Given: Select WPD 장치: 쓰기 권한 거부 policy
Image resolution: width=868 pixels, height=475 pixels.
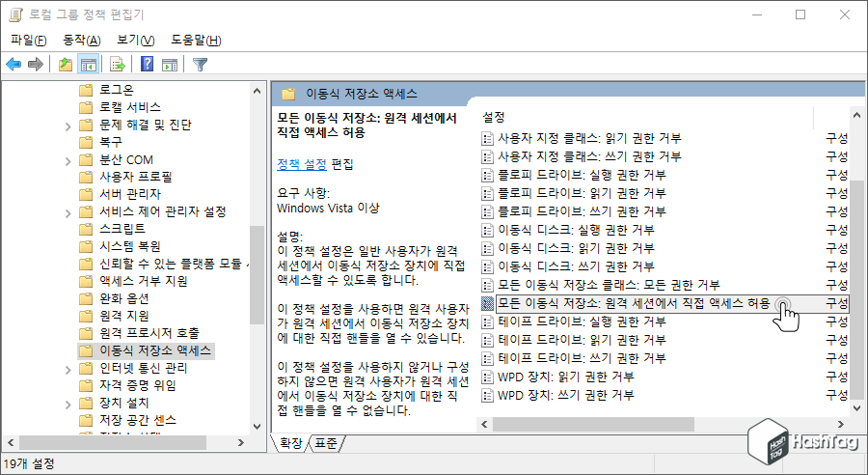Looking at the screenshot, I should click(566, 395).
